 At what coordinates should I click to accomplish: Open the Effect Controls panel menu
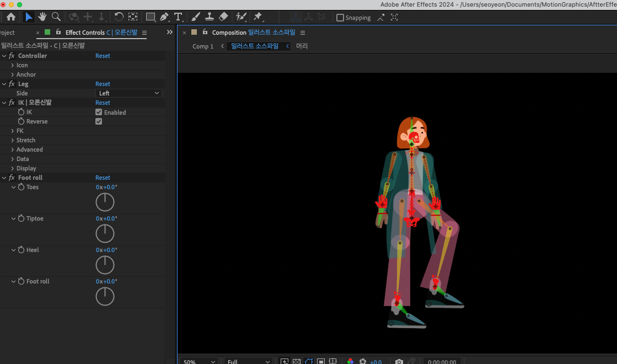click(144, 33)
